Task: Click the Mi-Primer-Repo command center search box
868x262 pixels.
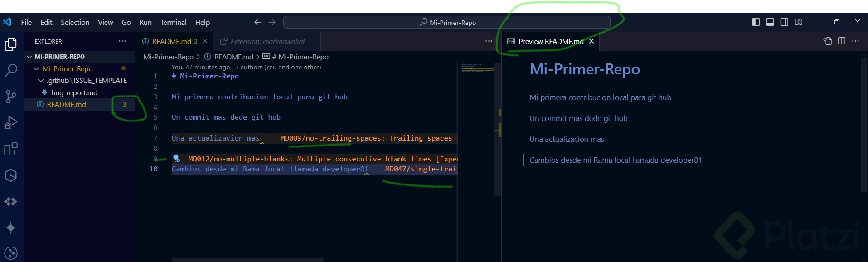Action: coord(446,22)
